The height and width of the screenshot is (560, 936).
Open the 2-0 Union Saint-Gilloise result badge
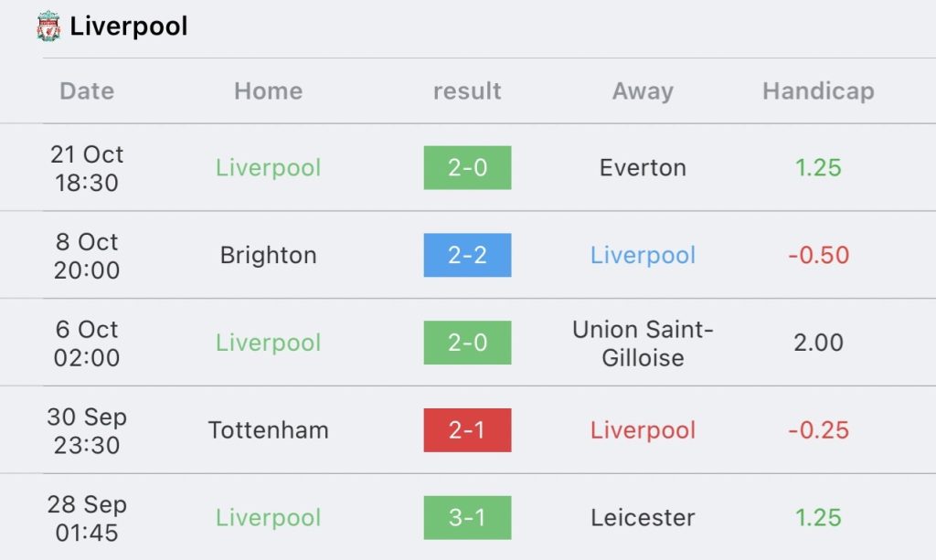coord(467,343)
